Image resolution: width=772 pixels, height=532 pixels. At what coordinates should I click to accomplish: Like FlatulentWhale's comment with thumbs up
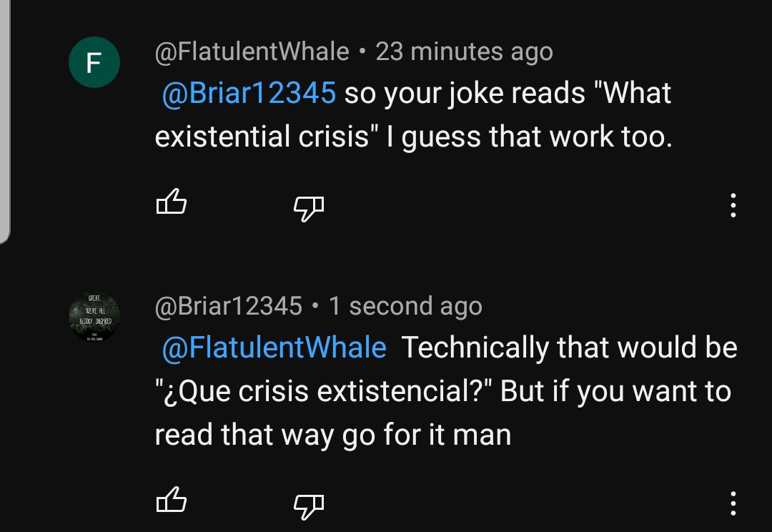click(171, 204)
